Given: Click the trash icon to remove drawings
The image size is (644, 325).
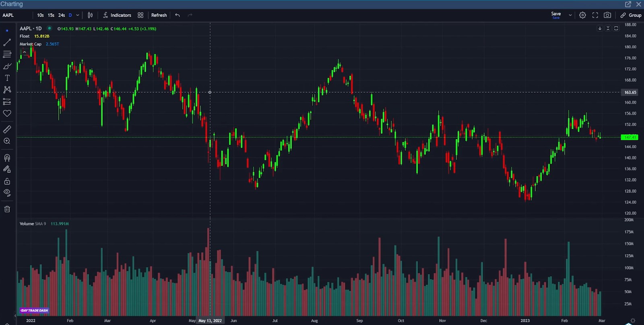Looking at the screenshot, I should (7, 209).
